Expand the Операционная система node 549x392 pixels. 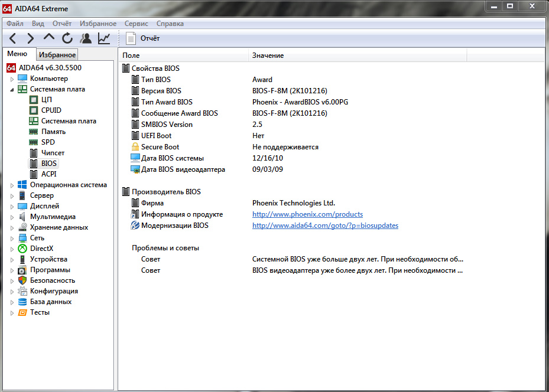[x=12, y=185]
